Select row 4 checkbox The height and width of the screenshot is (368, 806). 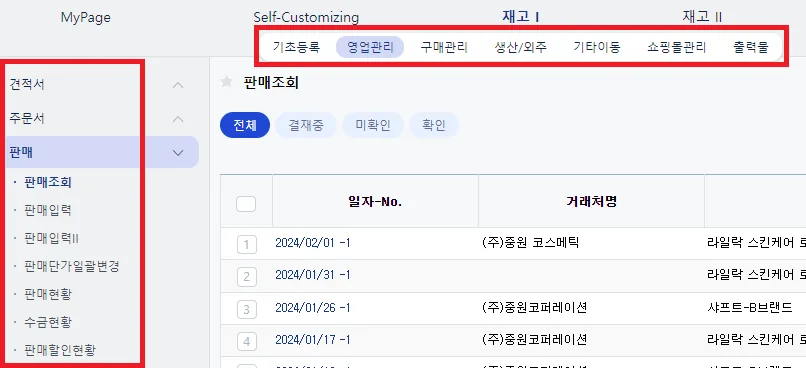coord(247,341)
